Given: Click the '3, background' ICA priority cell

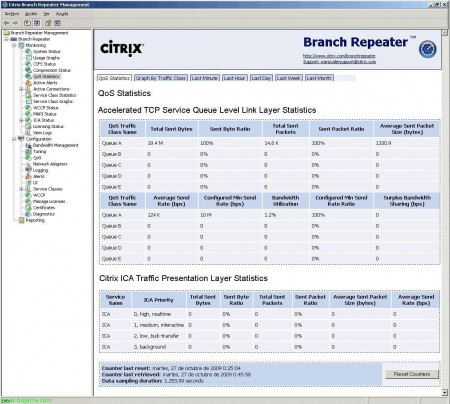Looking at the screenshot, I should [x=150, y=347].
